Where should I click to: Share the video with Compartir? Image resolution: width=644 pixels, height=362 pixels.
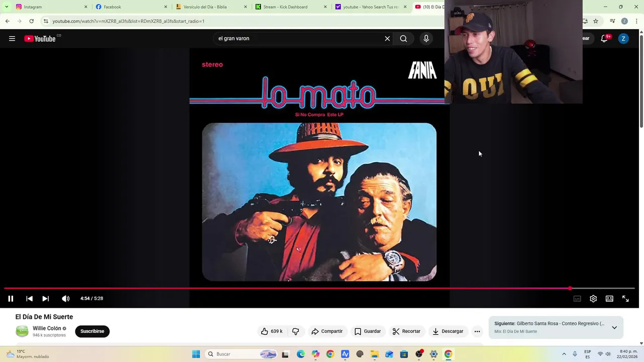pos(327,331)
